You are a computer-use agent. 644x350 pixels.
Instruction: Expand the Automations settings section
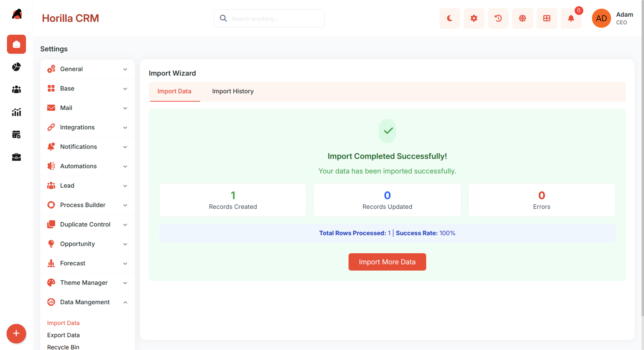pos(87,166)
